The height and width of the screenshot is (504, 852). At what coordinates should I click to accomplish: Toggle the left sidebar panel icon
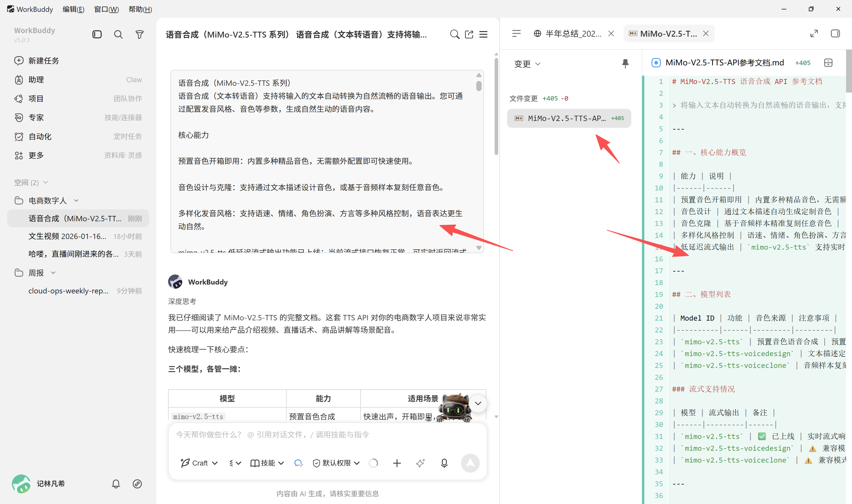[x=97, y=34]
